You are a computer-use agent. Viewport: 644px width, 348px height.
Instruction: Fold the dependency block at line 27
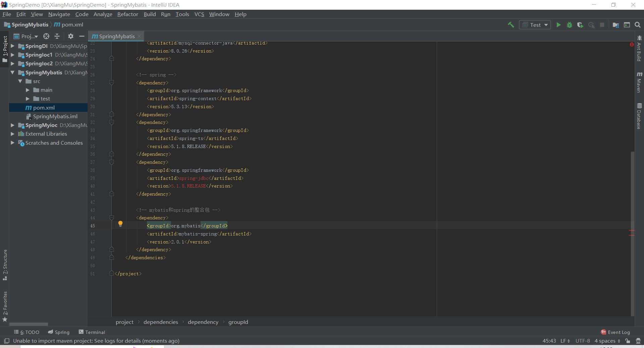112,82
